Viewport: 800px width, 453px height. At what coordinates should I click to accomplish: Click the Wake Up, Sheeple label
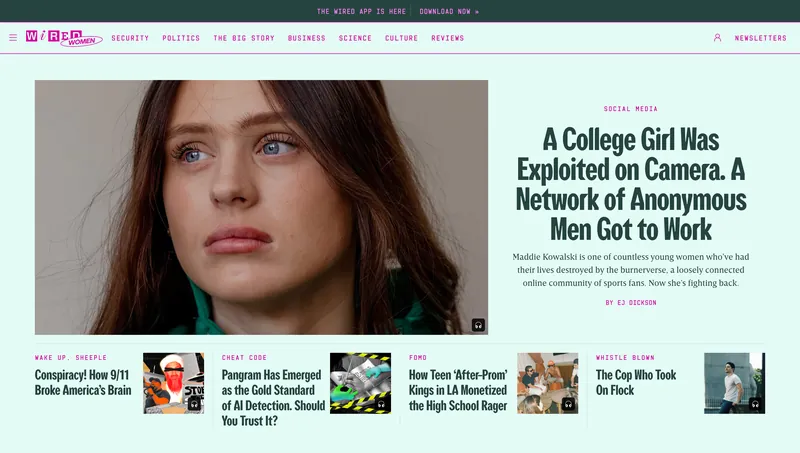click(71, 358)
